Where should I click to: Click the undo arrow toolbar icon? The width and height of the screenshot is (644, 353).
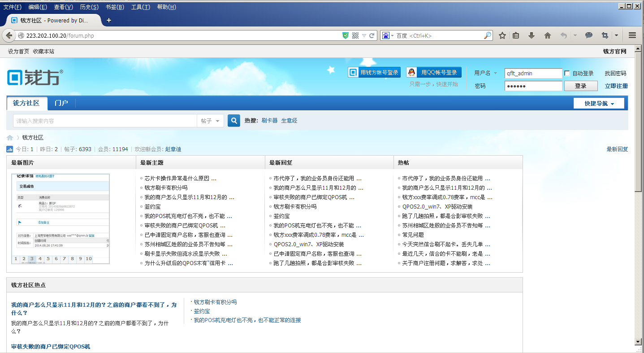click(564, 35)
